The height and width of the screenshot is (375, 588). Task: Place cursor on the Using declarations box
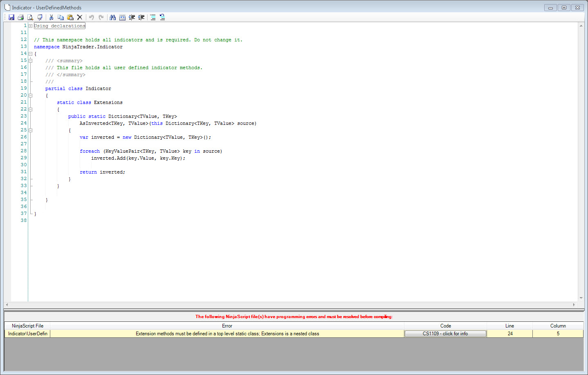[60, 26]
